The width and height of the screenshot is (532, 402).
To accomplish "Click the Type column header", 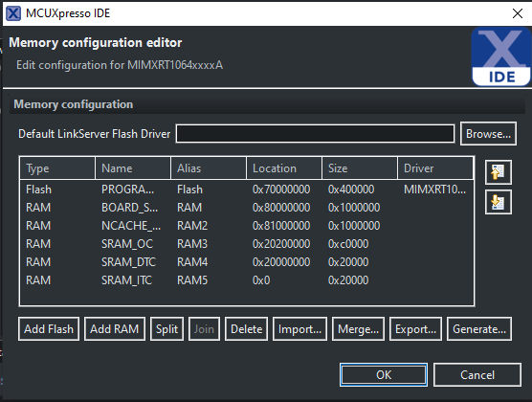I will pyautogui.click(x=57, y=168).
